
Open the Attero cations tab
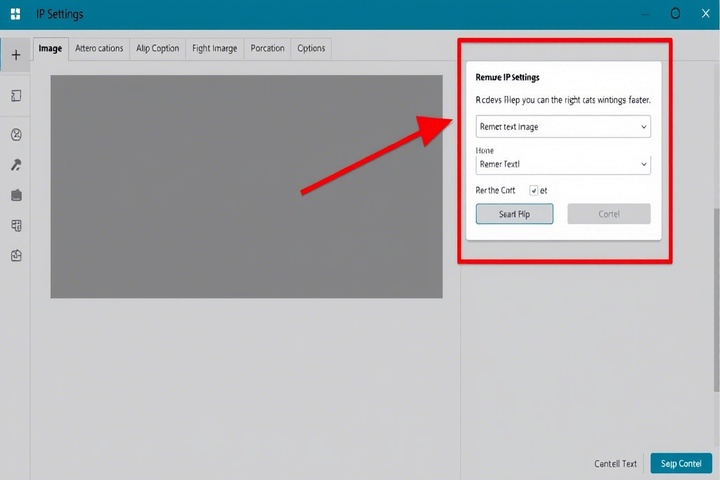coord(99,49)
